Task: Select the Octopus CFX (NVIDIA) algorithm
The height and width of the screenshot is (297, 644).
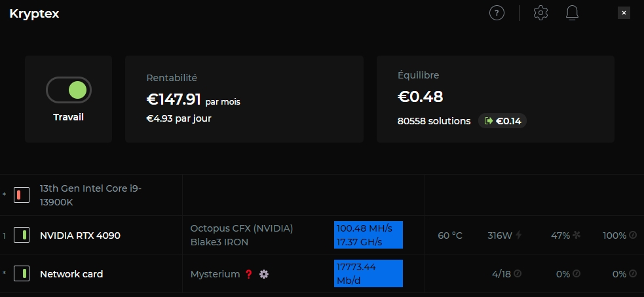Action: coord(242,228)
